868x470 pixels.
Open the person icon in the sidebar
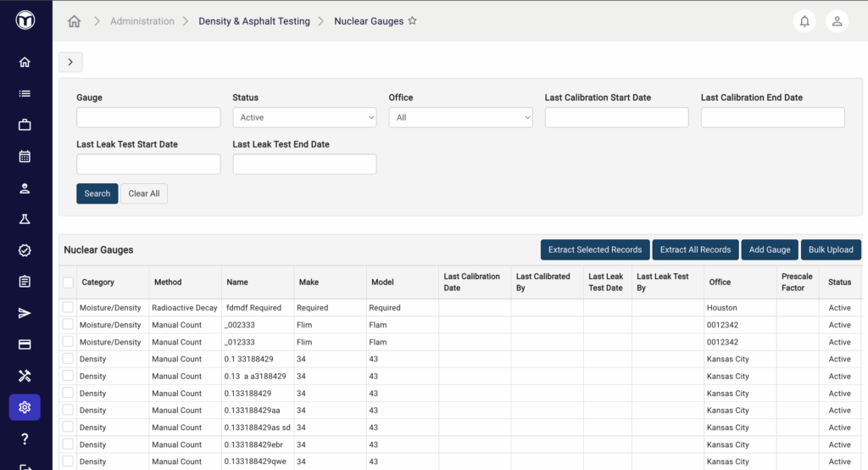(25, 187)
